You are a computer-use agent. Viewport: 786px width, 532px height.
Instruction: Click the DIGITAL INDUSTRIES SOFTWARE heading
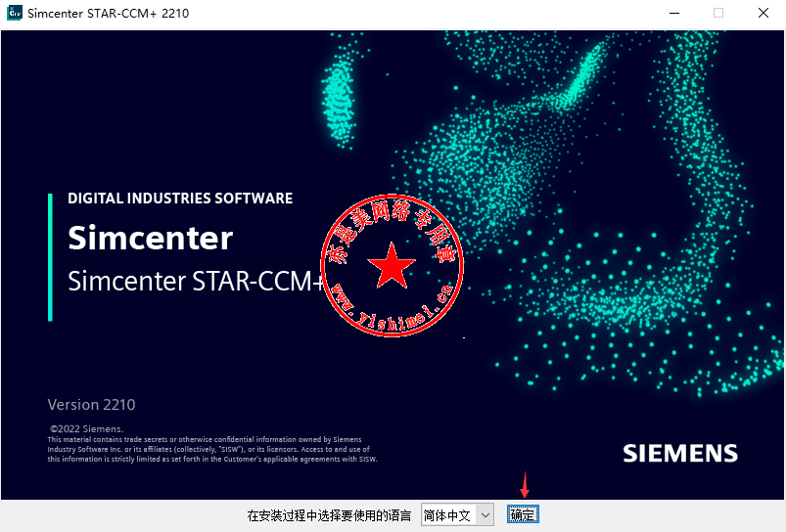click(x=180, y=199)
